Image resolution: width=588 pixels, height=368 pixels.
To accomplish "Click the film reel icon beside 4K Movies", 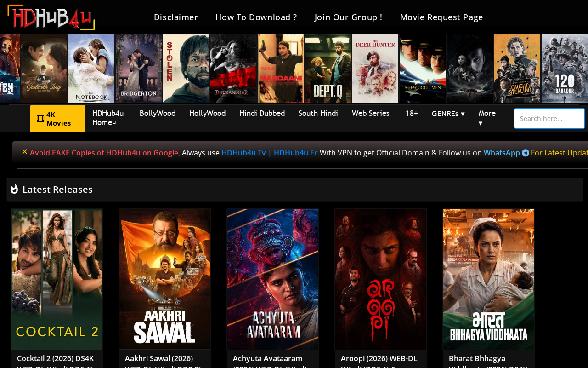I will [40, 119].
